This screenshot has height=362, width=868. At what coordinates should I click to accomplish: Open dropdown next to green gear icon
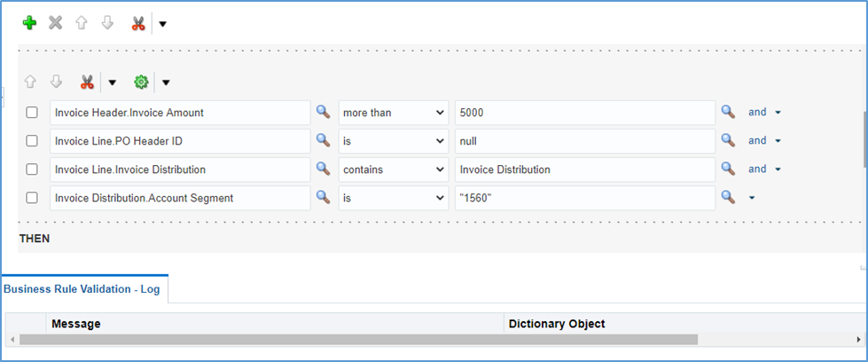pos(166,83)
